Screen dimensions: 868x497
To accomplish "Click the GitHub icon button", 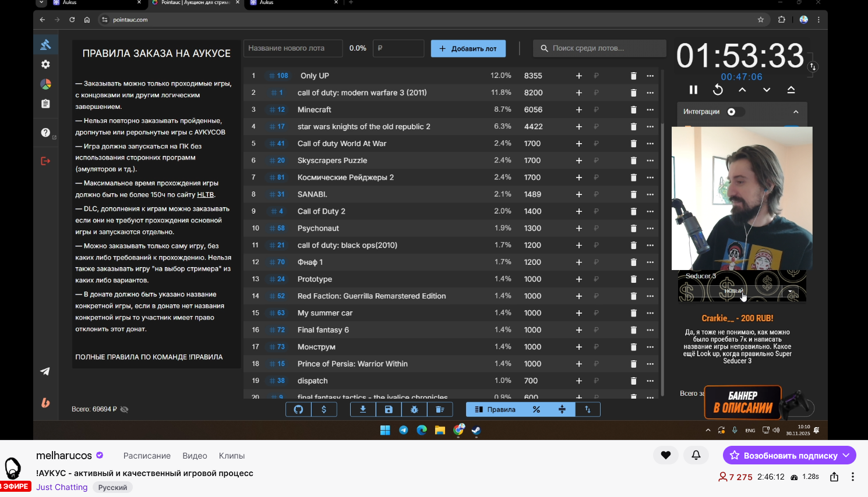I will point(298,410).
